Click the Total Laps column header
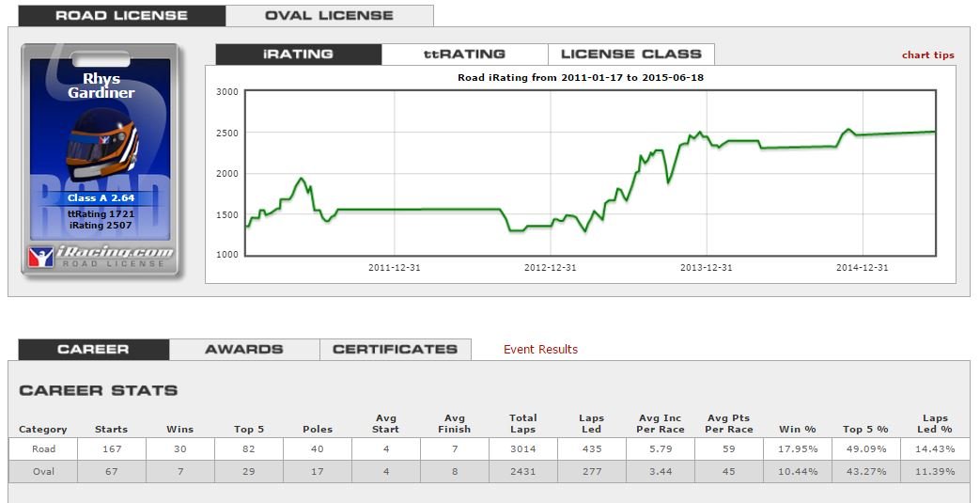The height and width of the screenshot is (503, 980). pos(523,423)
